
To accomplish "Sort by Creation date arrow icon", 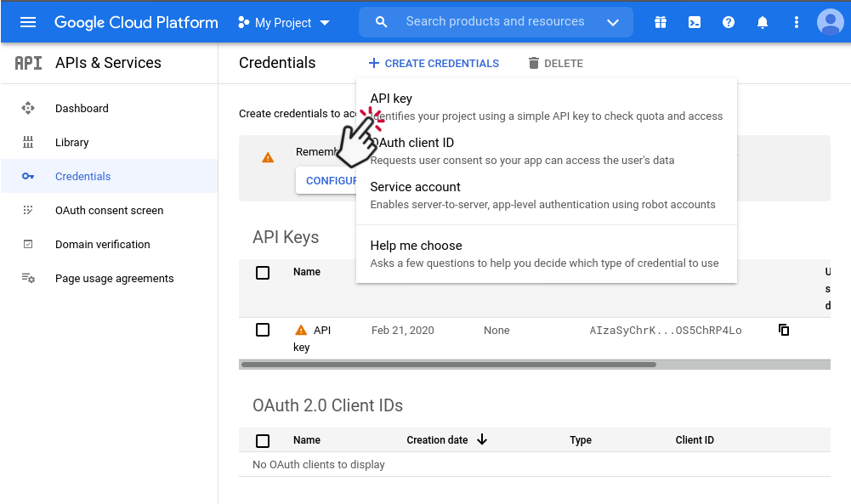I will 482,439.
